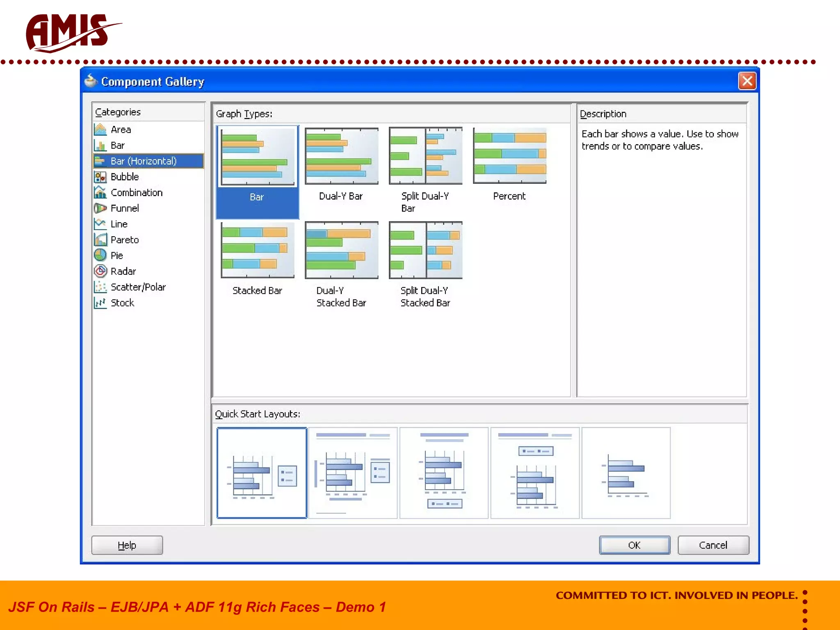Open the Pie chart category
The height and width of the screenshot is (630, 840).
tap(116, 256)
